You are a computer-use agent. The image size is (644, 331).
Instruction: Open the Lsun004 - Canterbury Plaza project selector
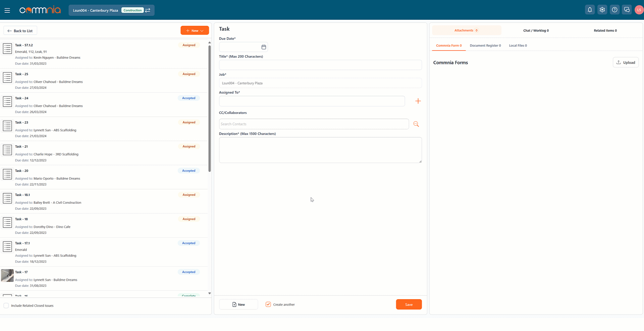(x=111, y=10)
